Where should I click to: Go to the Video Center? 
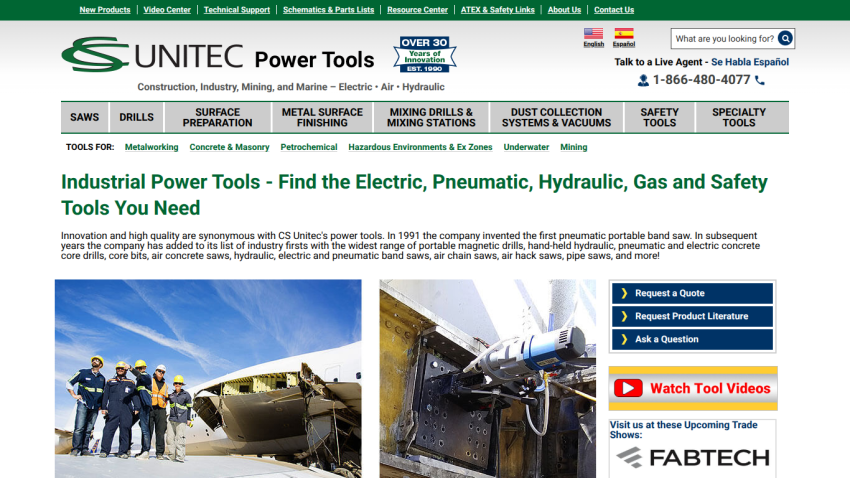(167, 10)
